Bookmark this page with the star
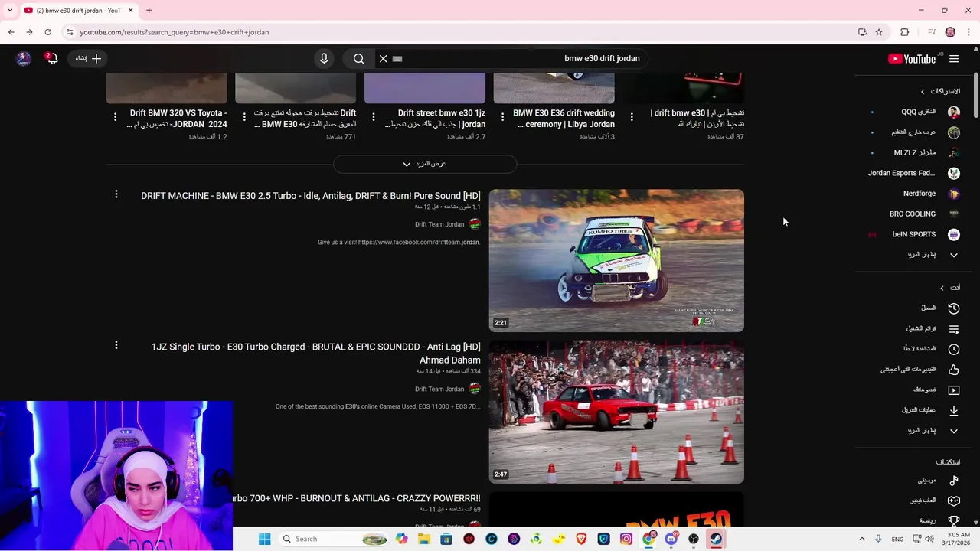The height and width of the screenshot is (551, 980). click(x=879, y=32)
